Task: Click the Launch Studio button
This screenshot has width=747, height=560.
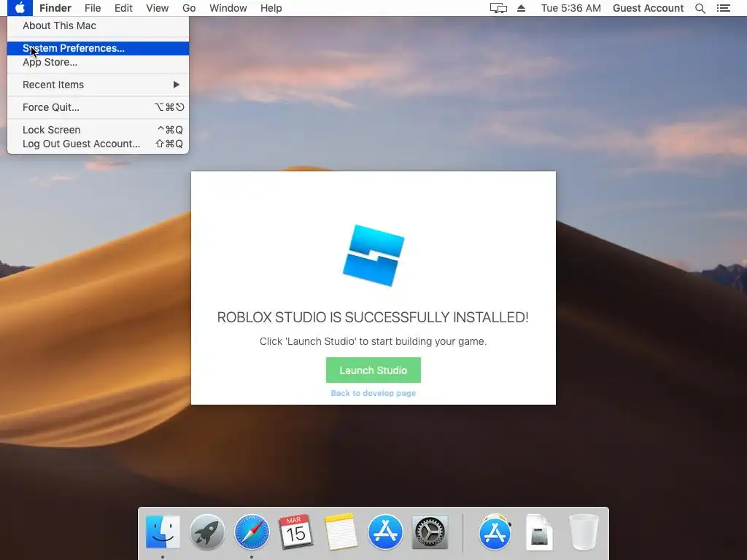Action: coord(373,370)
